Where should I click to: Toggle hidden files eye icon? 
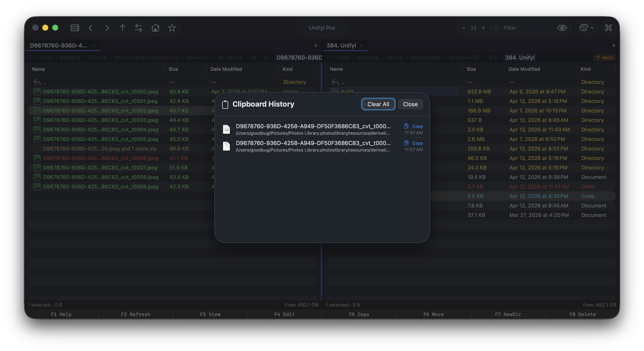(562, 28)
